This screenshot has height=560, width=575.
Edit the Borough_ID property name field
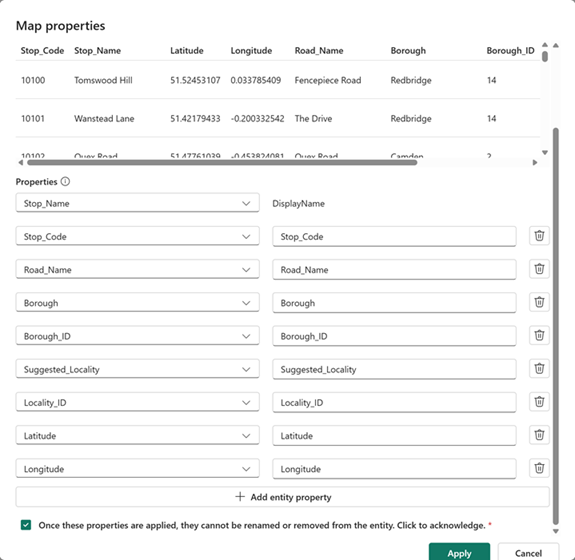[394, 336]
